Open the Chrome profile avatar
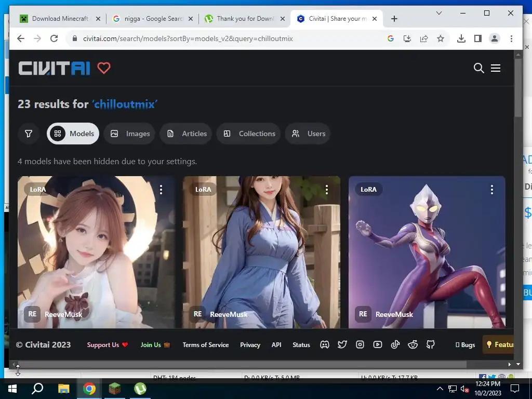The image size is (532, 399). tap(495, 38)
